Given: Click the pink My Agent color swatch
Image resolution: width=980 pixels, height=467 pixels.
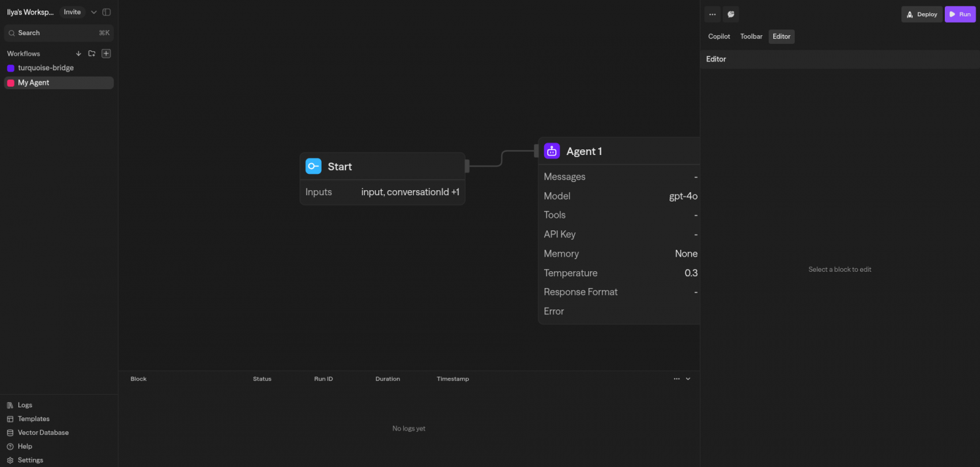Looking at the screenshot, I should tap(11, 83).
